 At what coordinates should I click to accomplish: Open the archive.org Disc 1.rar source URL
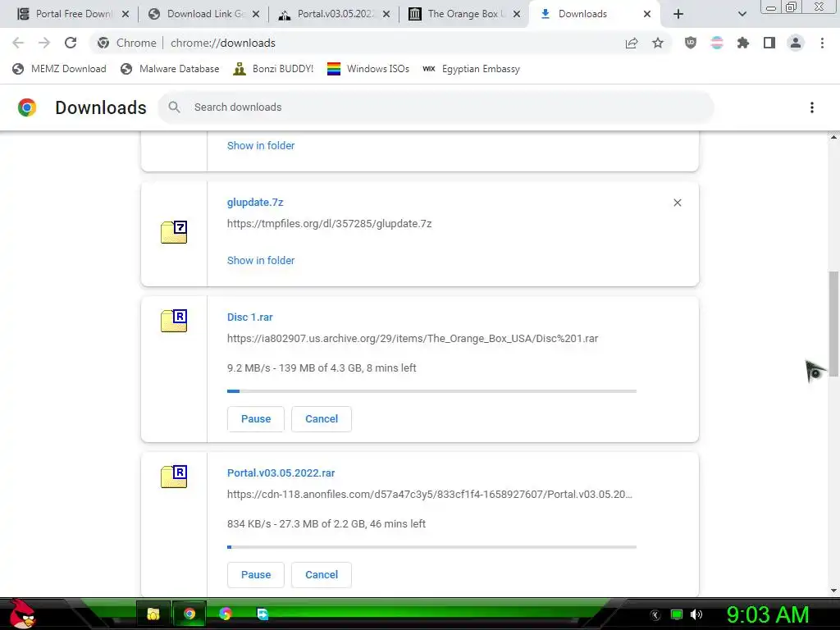(x=413, y=339)
